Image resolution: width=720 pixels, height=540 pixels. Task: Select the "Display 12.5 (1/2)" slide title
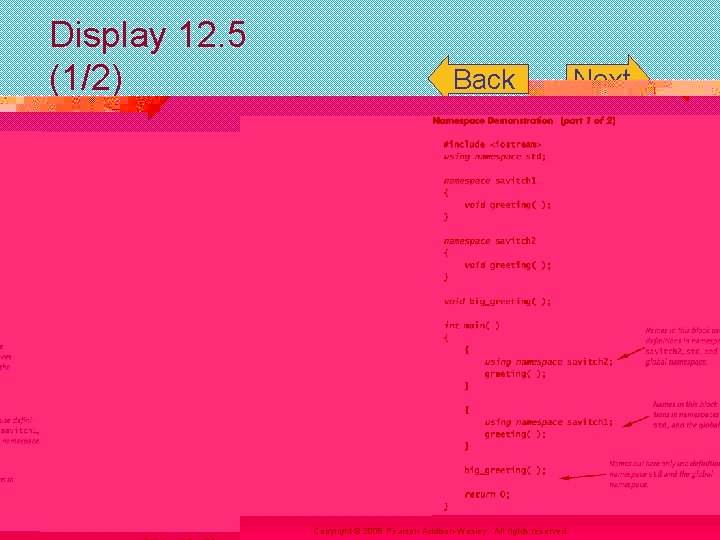click(147, 56)
